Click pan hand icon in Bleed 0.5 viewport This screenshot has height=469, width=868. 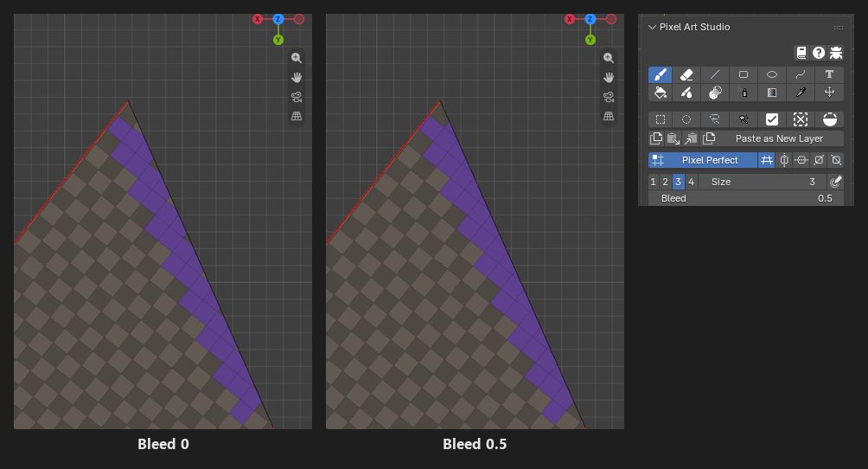609,77
